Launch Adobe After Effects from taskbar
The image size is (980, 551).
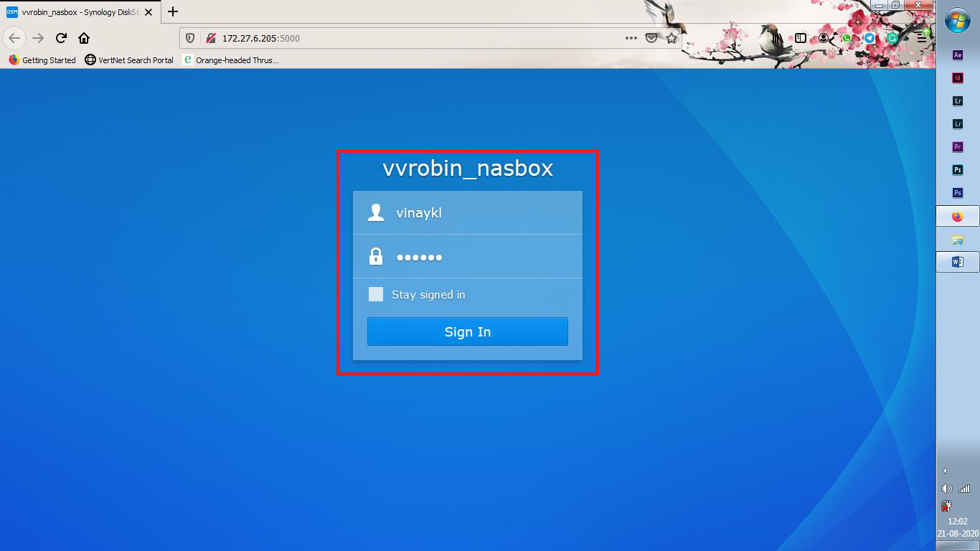click(957, 55)
